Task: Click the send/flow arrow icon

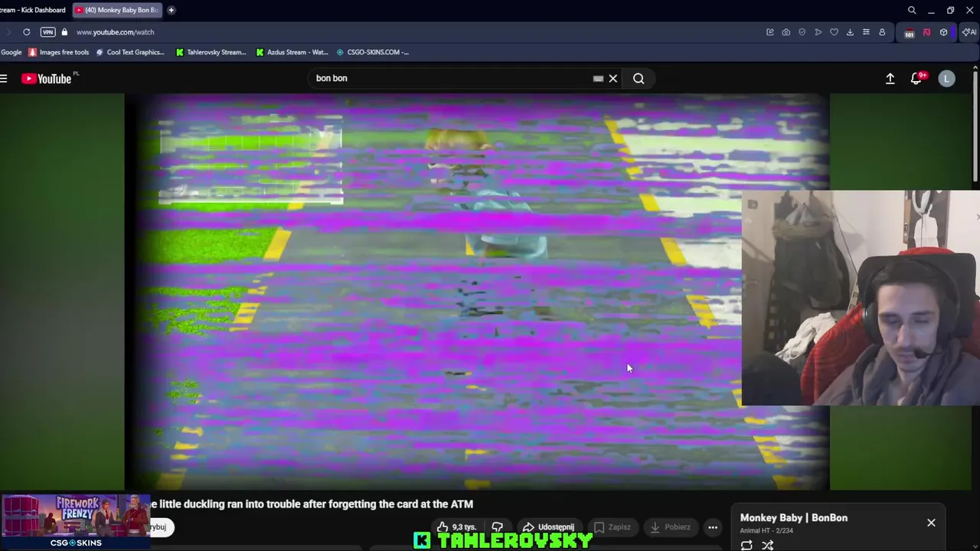Action: 818,32
